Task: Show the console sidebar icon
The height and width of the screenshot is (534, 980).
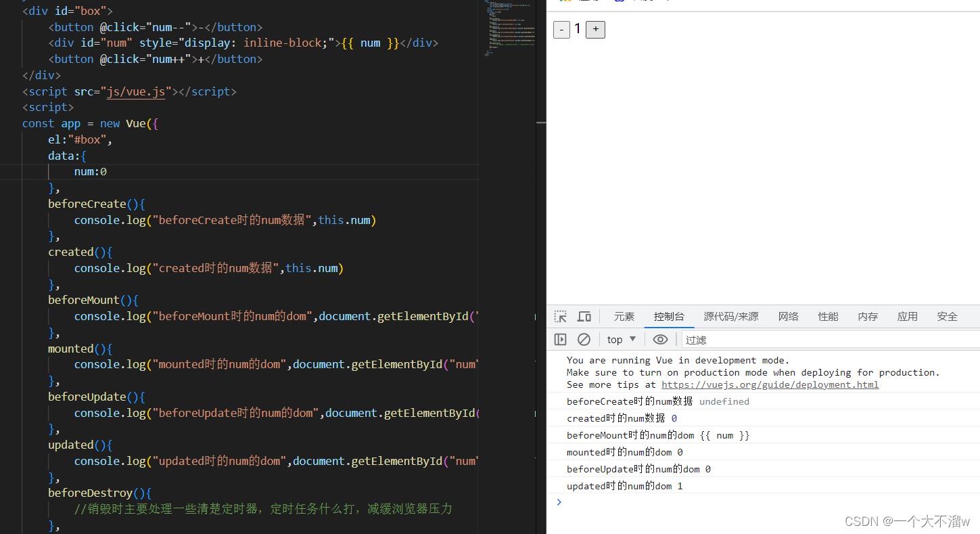Action: pyautogui.click(x=561, y=339)
